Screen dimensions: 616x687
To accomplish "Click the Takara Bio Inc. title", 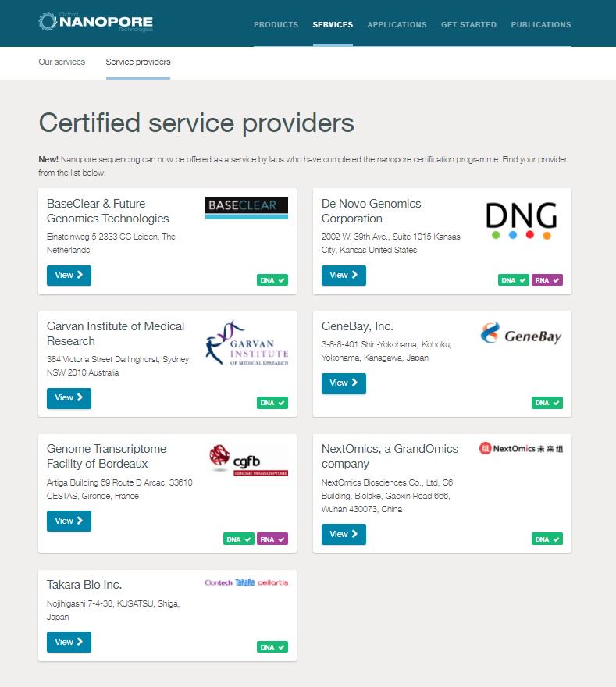I will pos(84,585).
